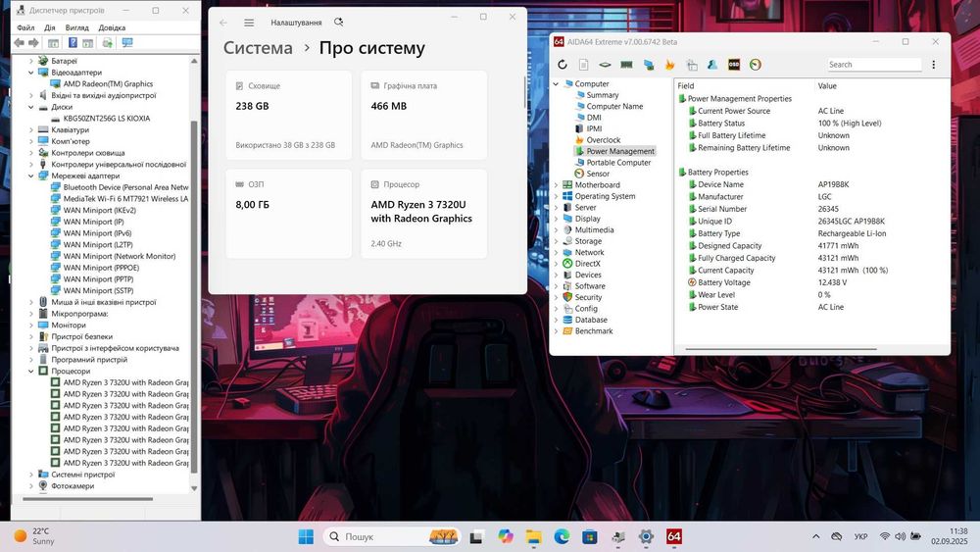The height and width of the screenshot is (552, 980).
Task: Select the ОЗП 8,00 ГБ card
Action: tap(289, 213)
